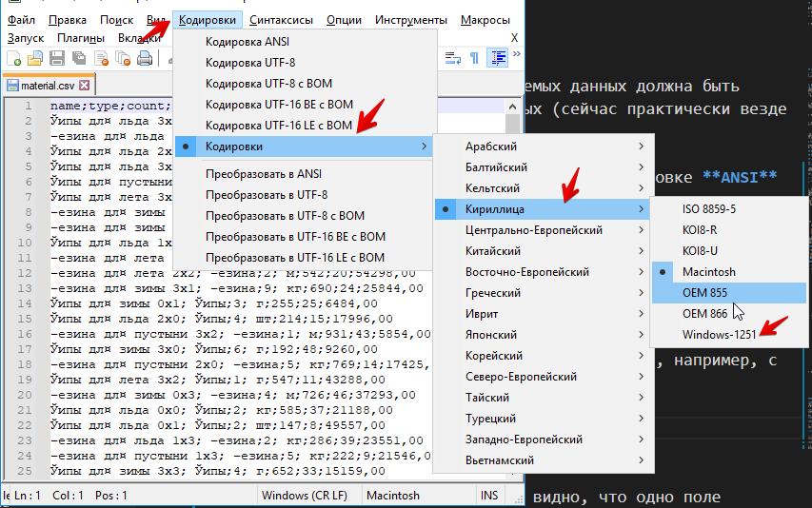Image resolution: width=812 pixels, height=508 pixels.
Task: Click the Open file folder icon
Action: pyautogui.click(x=35, y=59)
